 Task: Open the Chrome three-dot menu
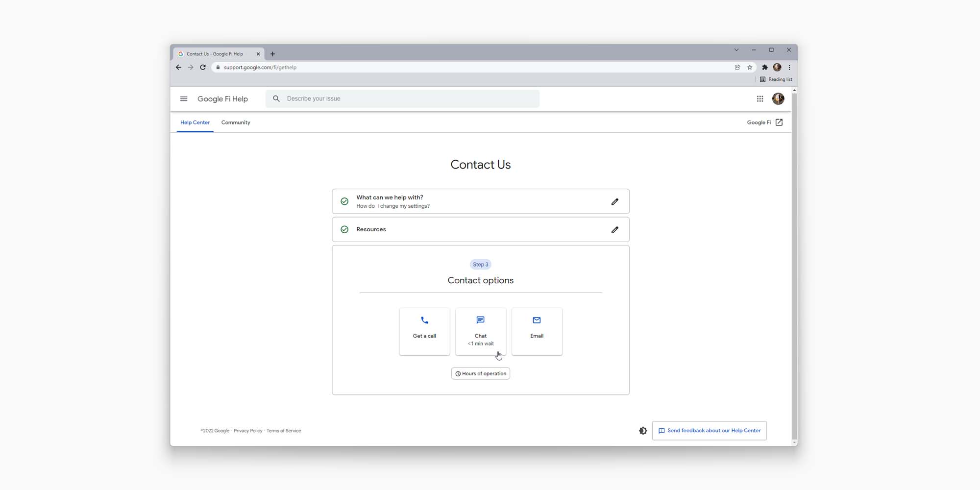click(x=789, y=67)
